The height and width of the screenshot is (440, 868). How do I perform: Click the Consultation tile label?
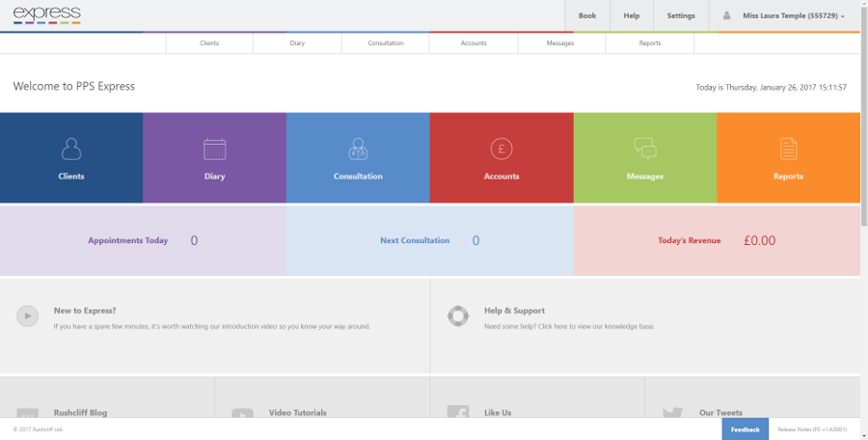tap(358, 177)
